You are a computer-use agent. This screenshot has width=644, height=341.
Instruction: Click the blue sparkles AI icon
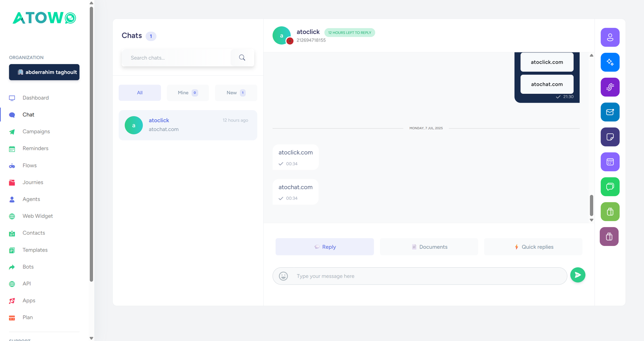(x=610, y=62)
